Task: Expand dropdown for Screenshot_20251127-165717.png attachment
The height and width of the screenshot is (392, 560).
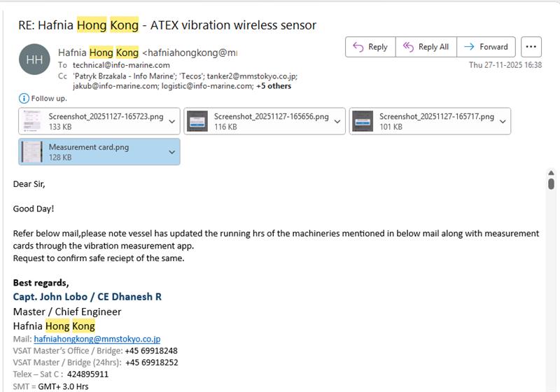Action: click(503, 121)
